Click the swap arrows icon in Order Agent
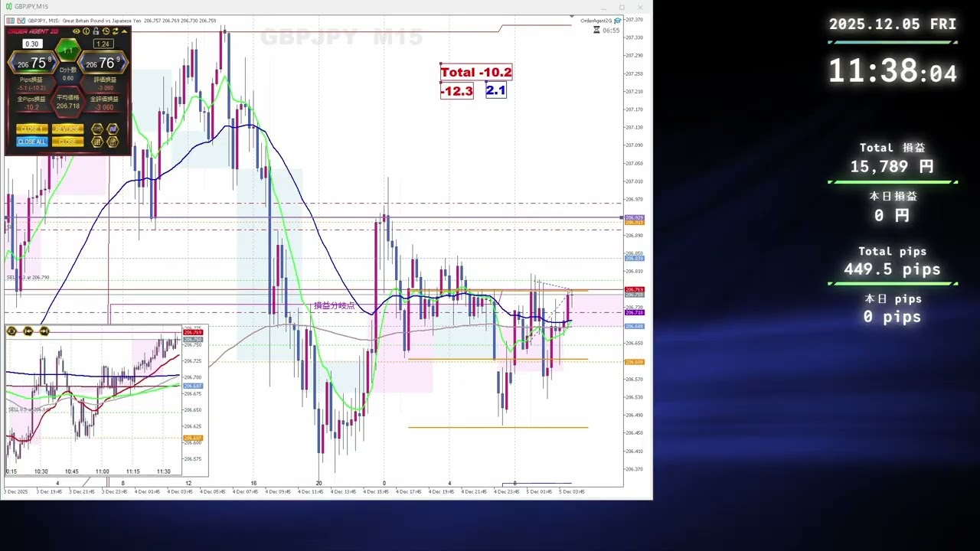Image resolution: width=980 pixels, height=551 pixels. pyautogui.click(x=115, y=31)
